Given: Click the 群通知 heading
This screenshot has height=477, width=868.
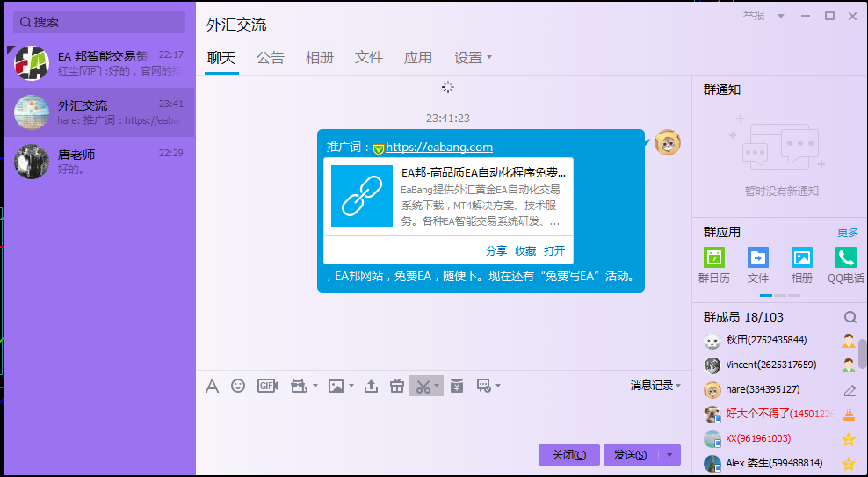Looking at the screenshot, I should pyautogui.click(x=722, y=90).
